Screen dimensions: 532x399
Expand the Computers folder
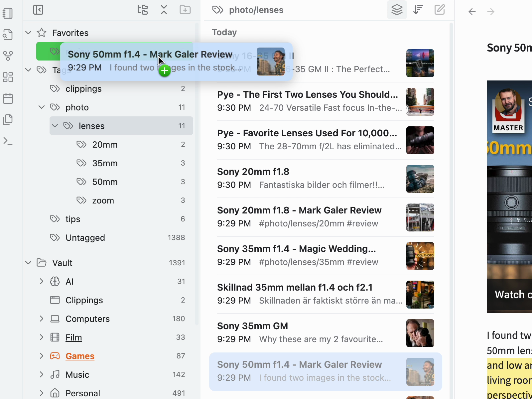coord(42,319)
